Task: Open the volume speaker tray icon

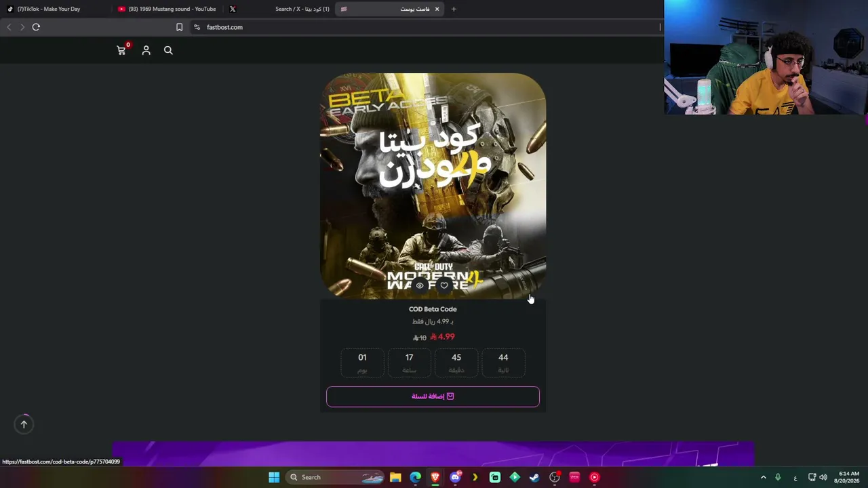Action: (823, 477)
